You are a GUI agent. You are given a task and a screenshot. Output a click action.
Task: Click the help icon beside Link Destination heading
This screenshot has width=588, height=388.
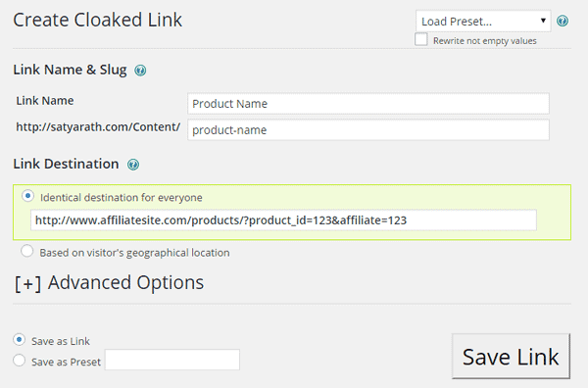tap(132, 165)
